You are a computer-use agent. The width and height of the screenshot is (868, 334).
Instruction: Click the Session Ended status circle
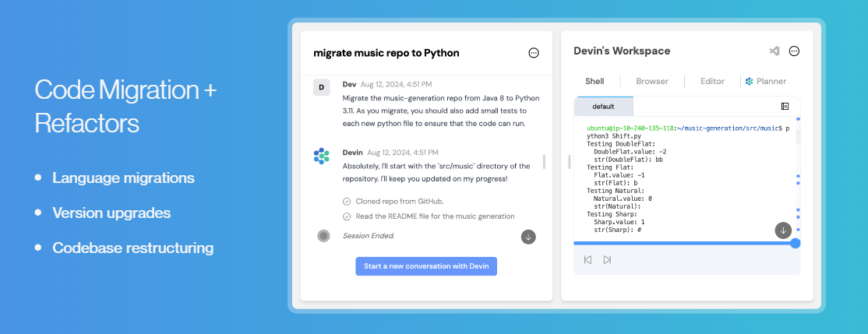point(323,236)
